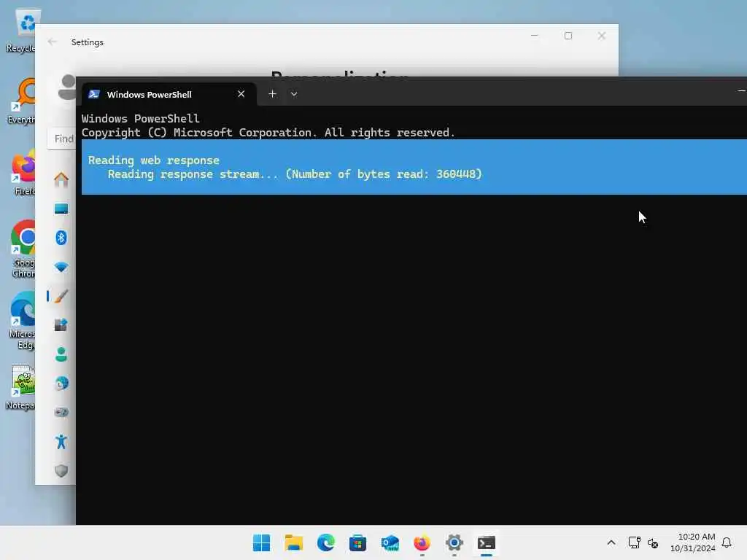Click the 'Copyright (C) Microsoft Corporation' line
This screenshot has height=560, width=747.
[x=268, y=133]
